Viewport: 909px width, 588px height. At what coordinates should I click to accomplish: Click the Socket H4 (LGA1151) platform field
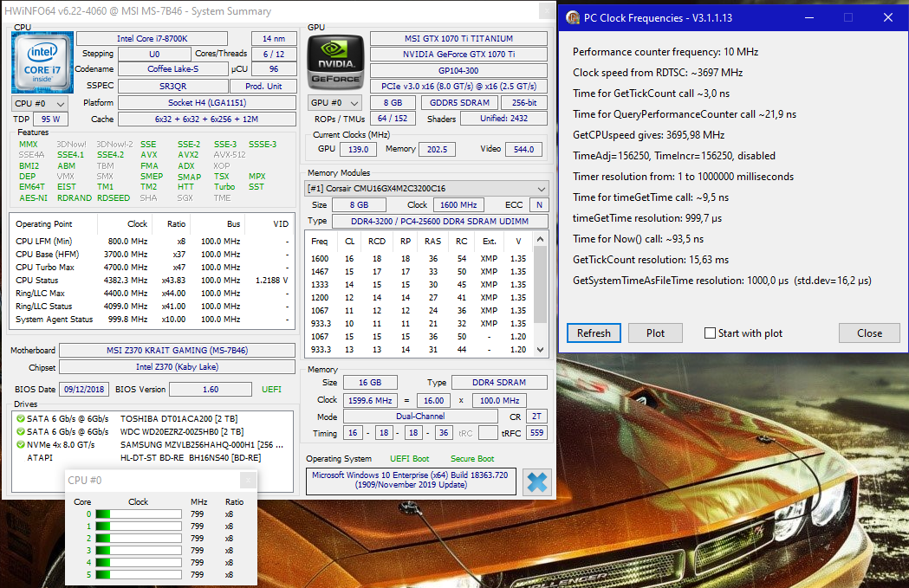207,102
